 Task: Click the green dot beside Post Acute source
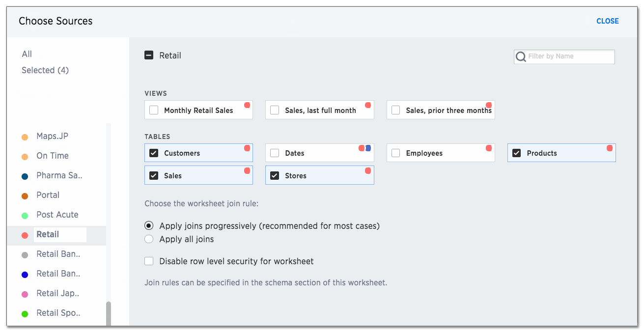(x=25, y=215)
